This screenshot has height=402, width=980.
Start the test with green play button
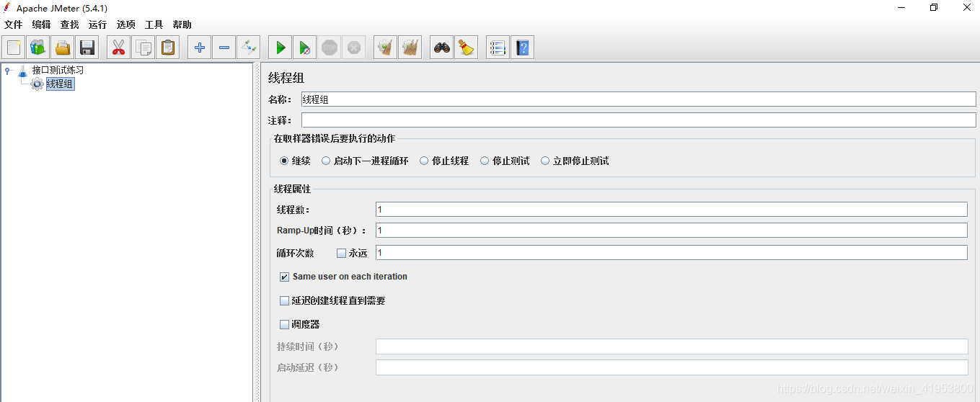point(281,48)
